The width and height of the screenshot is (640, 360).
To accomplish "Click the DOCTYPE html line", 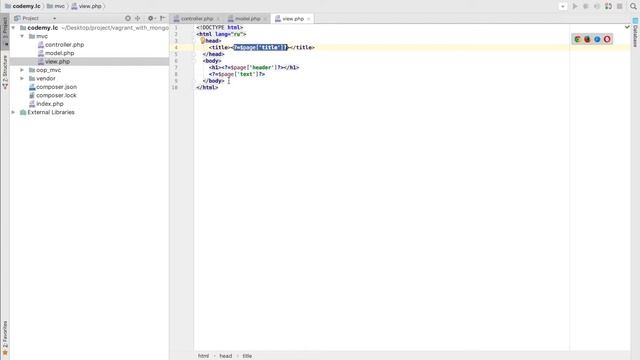I will click(x=220, y=27).
